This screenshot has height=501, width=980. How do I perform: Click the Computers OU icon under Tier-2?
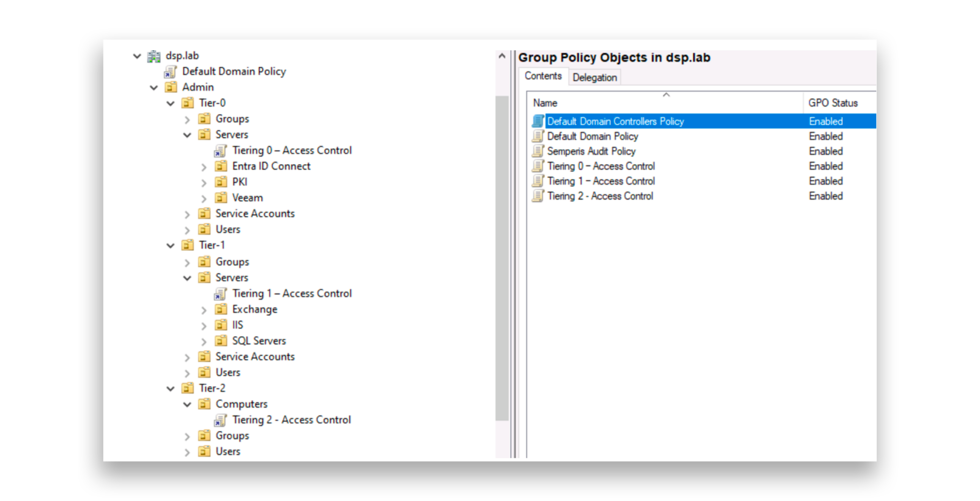tap(204, 404)
